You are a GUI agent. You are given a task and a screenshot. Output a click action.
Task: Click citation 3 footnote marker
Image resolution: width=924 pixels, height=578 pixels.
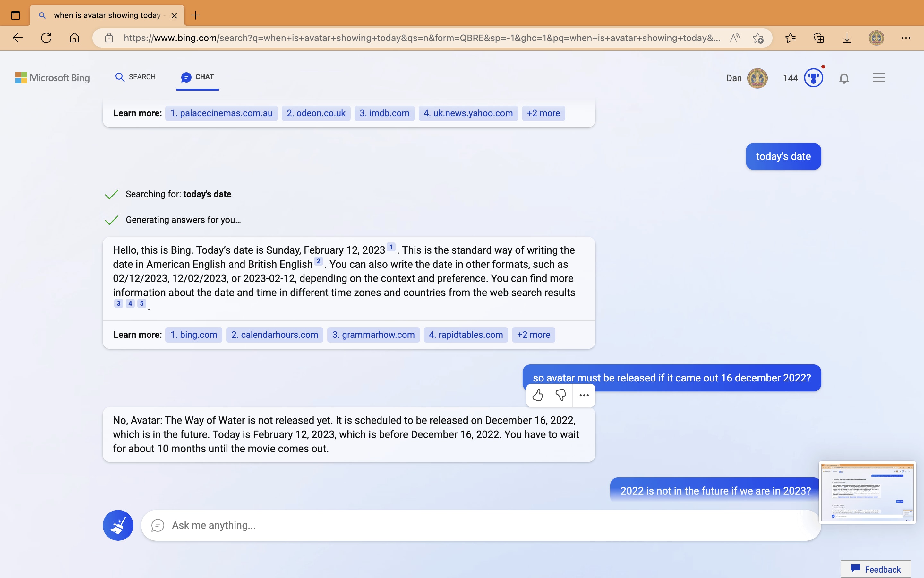tap(119, 303)
